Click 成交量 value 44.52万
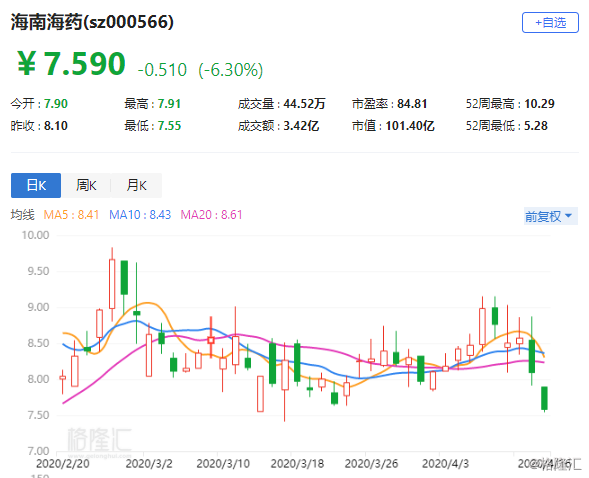The image size is (589, 478). (304, 104)
